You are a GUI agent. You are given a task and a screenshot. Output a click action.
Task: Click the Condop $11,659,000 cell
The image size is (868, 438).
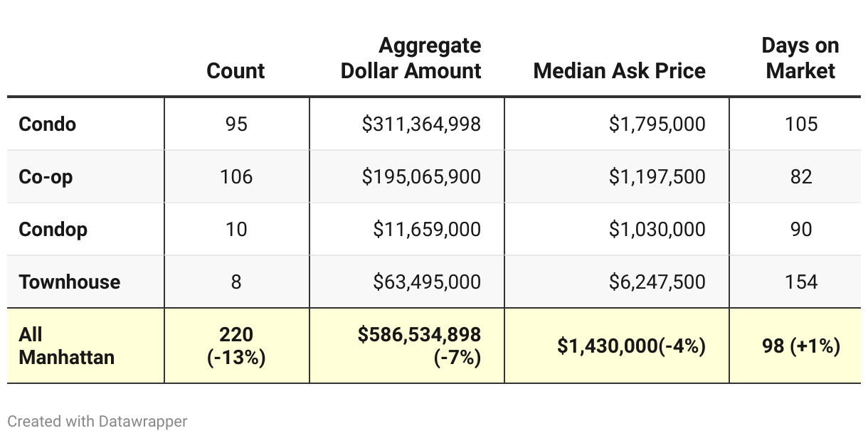[x=427, y=229]
